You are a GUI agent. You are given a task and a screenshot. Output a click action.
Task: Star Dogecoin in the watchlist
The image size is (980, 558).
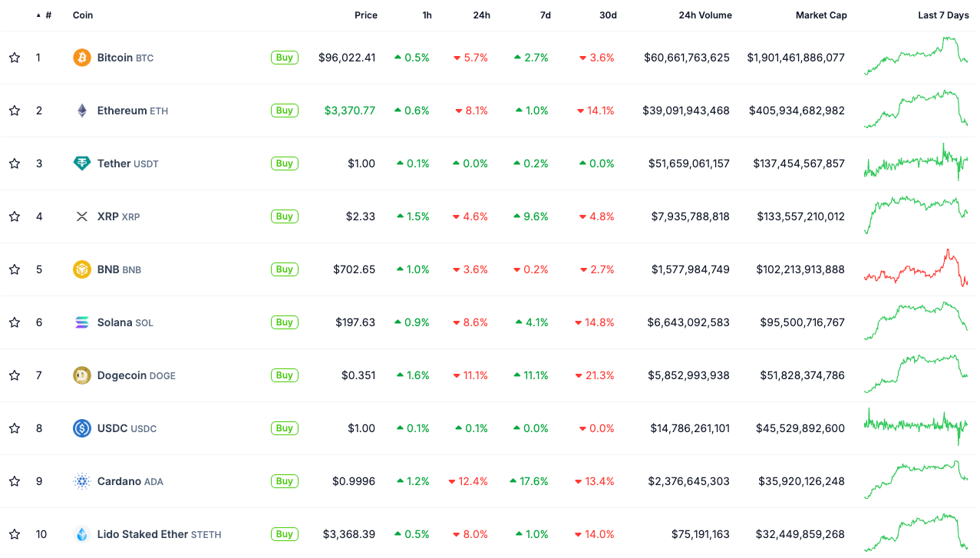coord(15,375)
